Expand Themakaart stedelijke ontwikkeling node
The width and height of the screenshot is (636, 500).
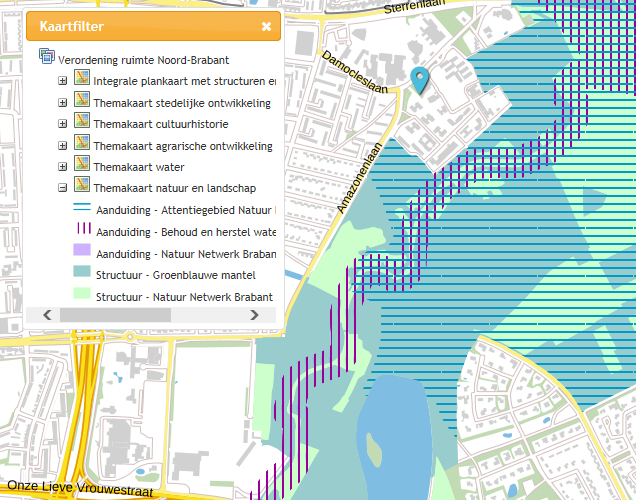pyautogui.click(x=63, y=102)
